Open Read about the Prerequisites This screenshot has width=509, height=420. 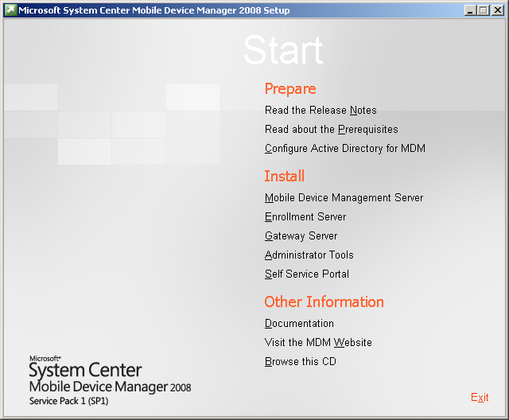(x=331, y=130)
